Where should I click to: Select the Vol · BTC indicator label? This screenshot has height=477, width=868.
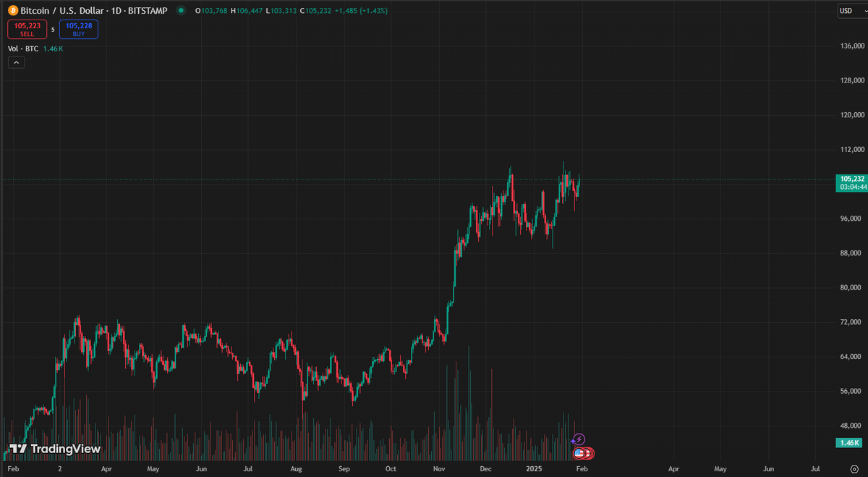[23, 48]
